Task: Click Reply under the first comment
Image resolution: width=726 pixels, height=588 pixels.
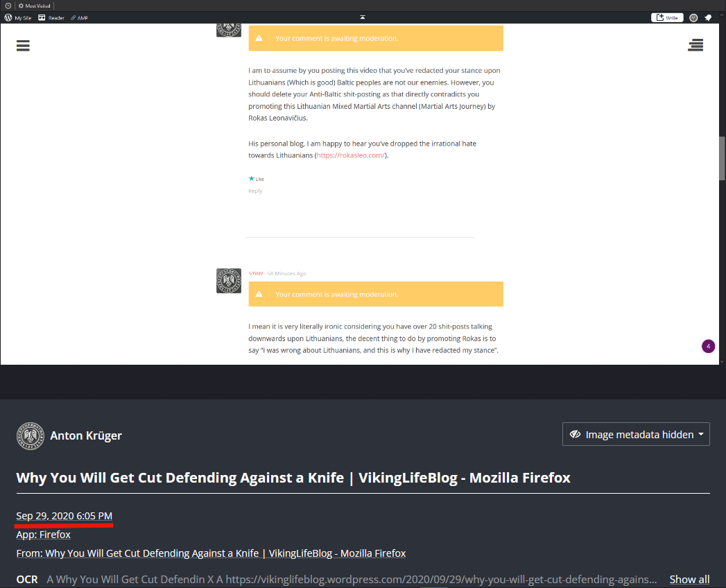Action: pos(255,191)
